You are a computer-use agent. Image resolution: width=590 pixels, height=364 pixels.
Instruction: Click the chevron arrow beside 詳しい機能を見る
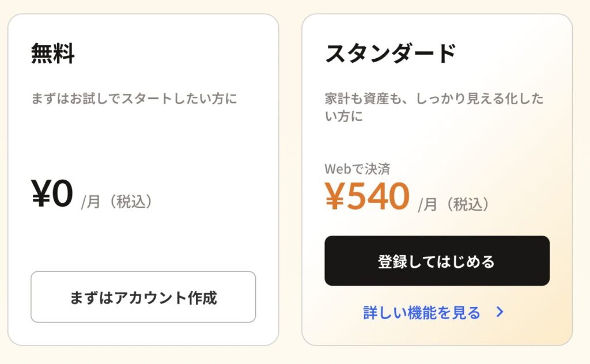500,313
